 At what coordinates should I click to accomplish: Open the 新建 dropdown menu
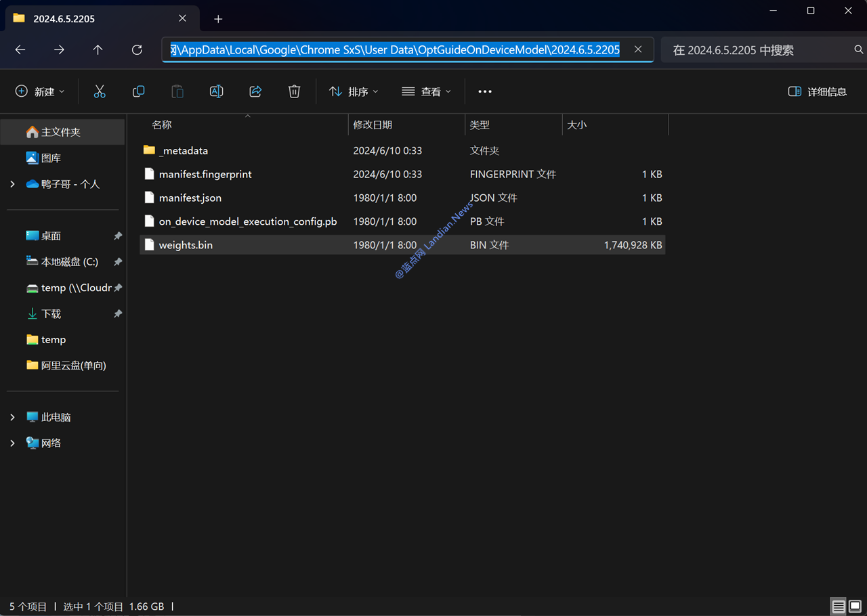tap(40, 91)
